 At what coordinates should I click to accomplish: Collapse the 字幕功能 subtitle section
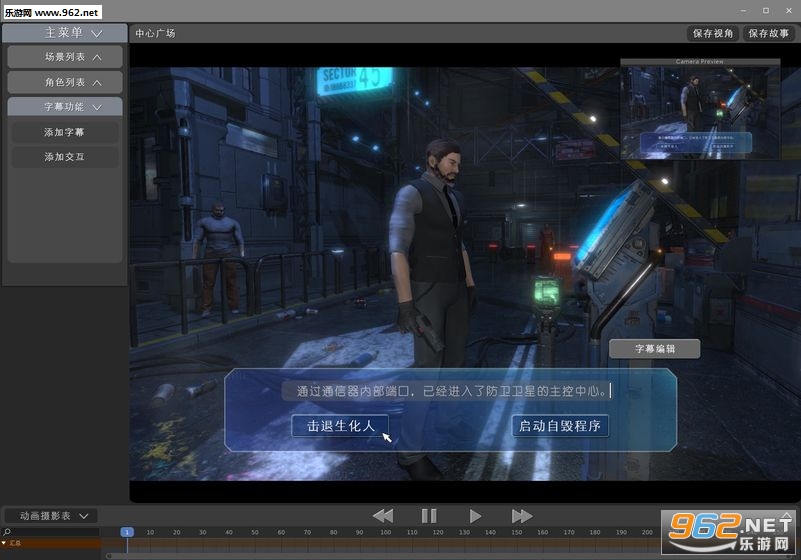[97, 107]
